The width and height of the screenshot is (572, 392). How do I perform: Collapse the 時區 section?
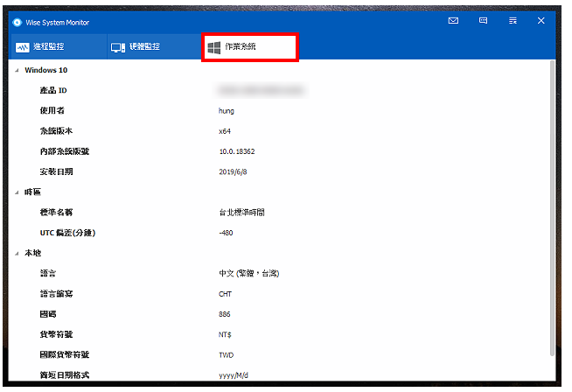[x=17, y=192]
